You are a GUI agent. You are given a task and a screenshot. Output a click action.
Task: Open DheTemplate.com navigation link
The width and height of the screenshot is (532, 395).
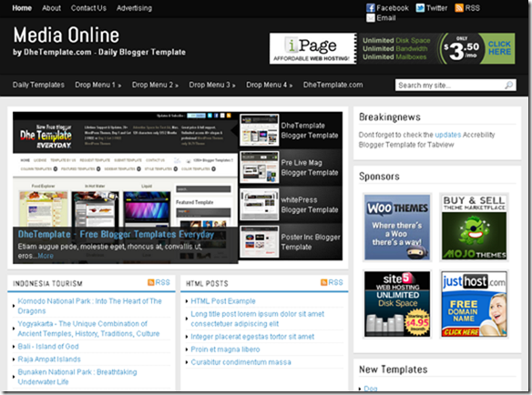(x=332, y=85)
